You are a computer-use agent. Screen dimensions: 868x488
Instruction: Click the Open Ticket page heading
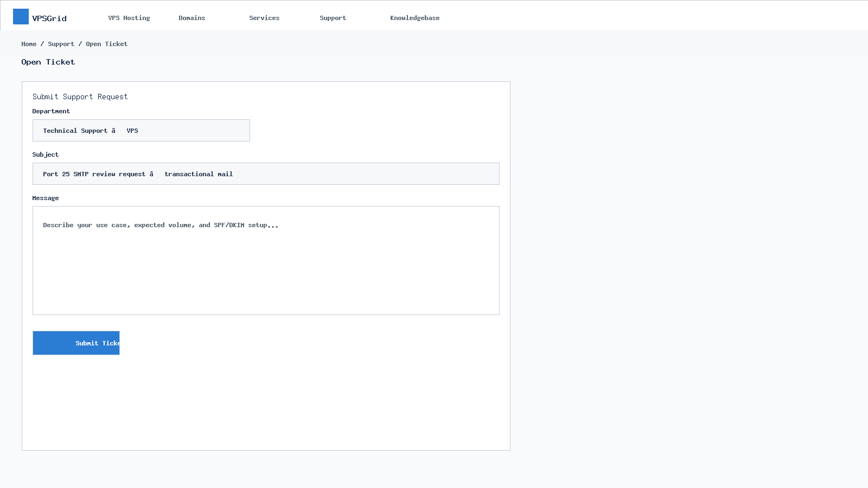[x=48, y=62]
